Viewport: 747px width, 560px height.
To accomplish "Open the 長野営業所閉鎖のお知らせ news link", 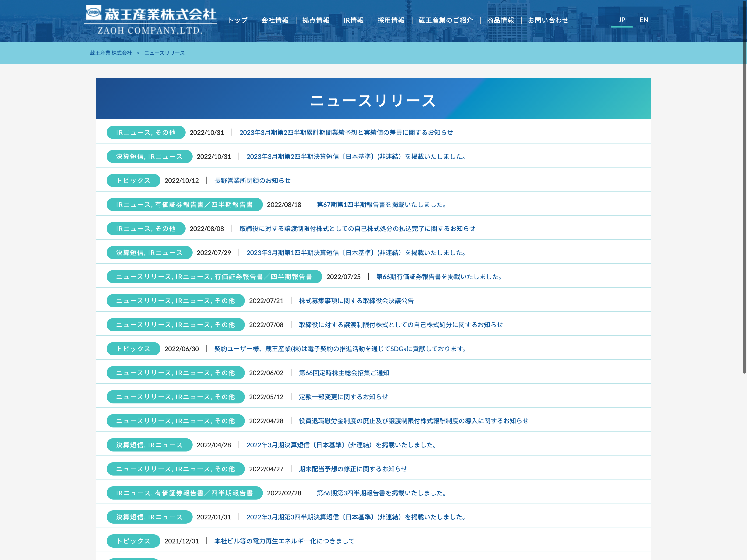I will [252, 181].
